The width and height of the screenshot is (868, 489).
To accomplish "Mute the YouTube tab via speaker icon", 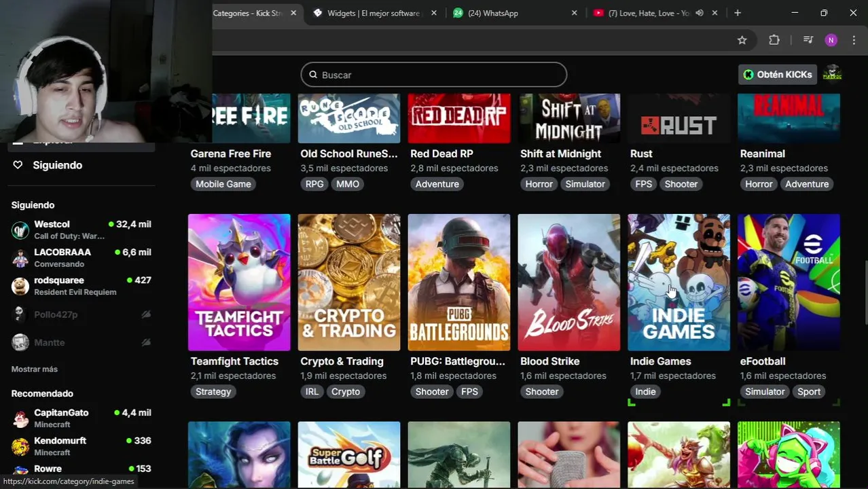I will [x=700, y=13].
